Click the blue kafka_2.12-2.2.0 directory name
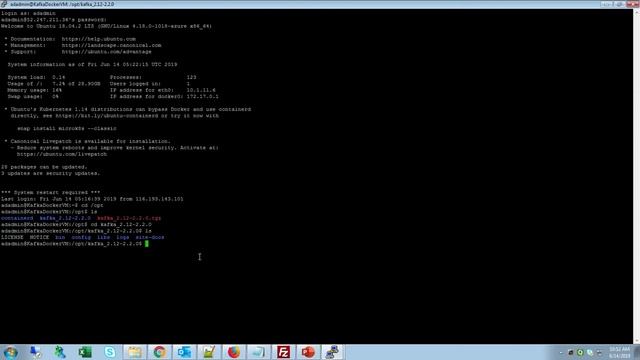 pos(65,218)
